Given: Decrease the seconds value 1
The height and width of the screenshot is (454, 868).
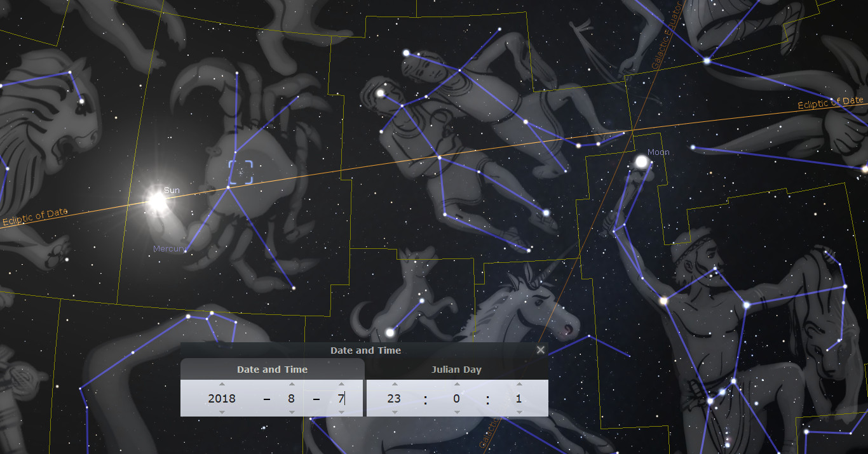Looking at the screenshot, I should 519,412.
